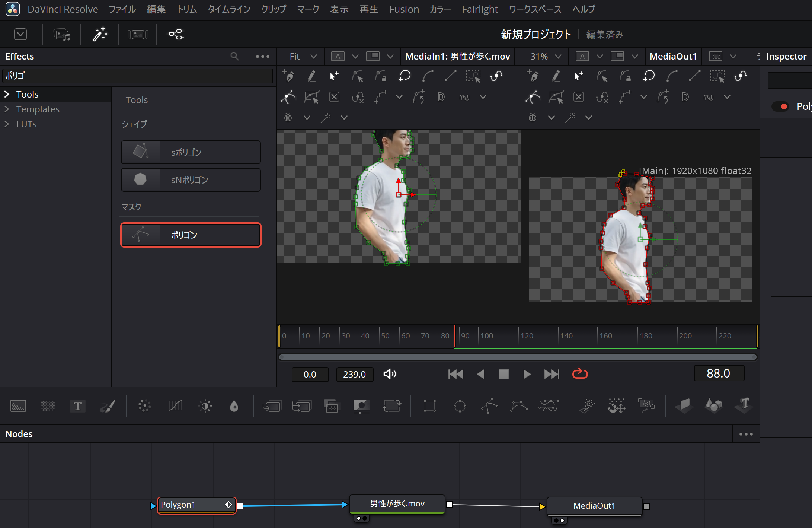
Task: Add Matte Control tool from node toolbar
Action: [x=361, y=406]
